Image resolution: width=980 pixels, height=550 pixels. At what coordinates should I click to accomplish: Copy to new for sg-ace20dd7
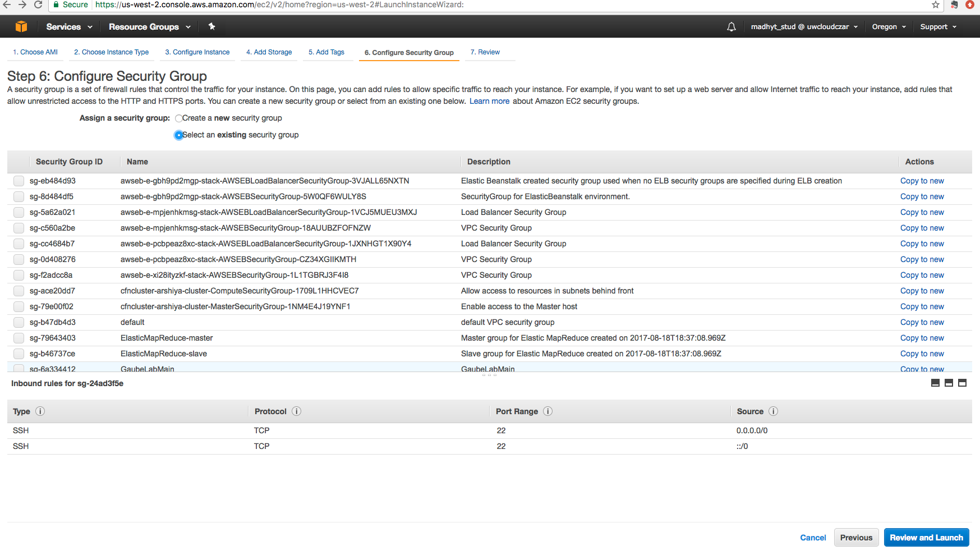pos(922,291)
